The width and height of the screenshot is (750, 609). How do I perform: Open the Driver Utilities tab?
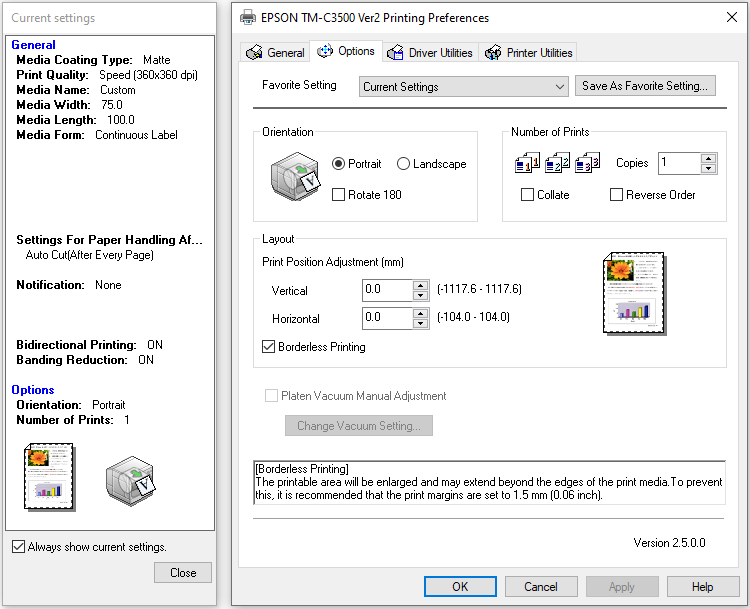[430, 53]
